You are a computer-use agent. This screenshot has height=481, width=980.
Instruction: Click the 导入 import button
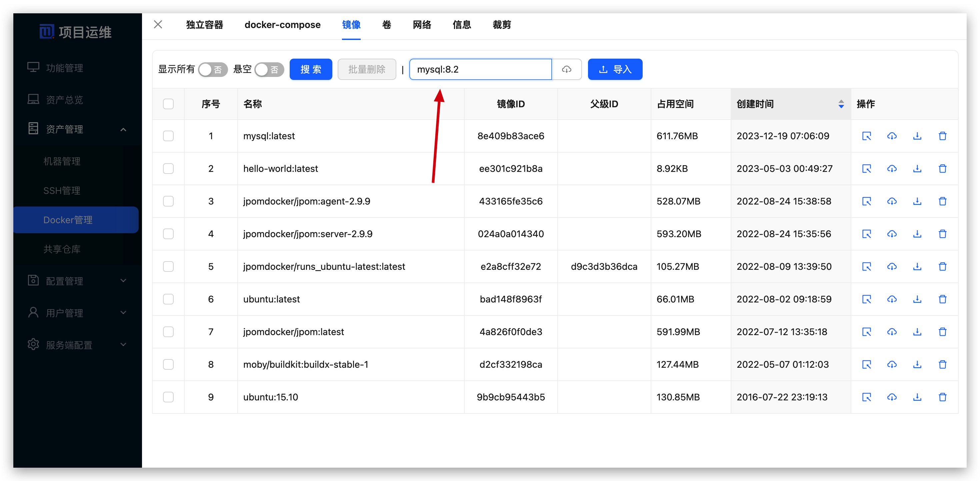pyautogui.click(x=615, y=69)
